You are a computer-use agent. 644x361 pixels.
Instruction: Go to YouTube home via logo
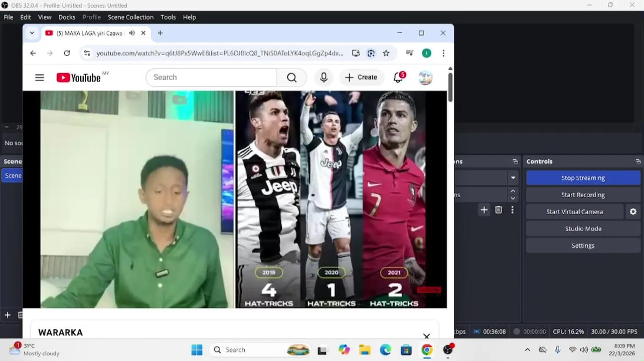pos(79,77)
